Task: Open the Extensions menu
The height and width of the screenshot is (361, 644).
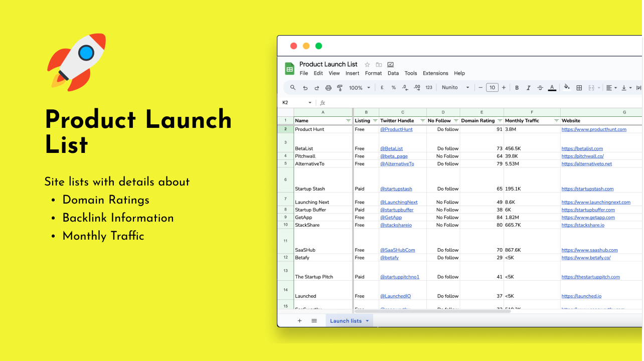Action: [435, 73]
